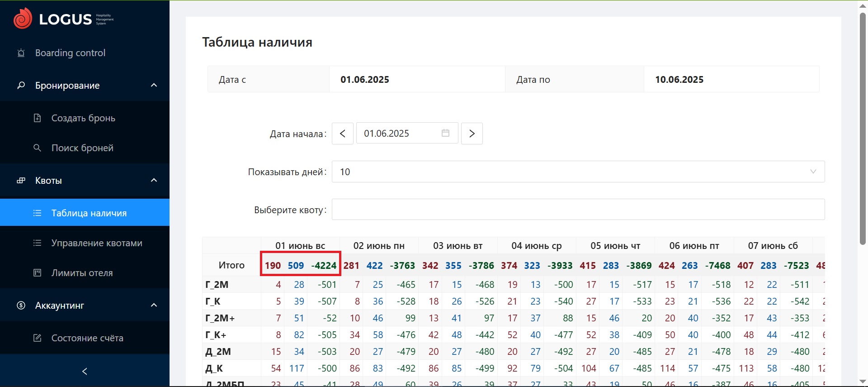Collapse the Бронирование menu section
The width and height of the screenshot is (868, 387).
[154, 86]
